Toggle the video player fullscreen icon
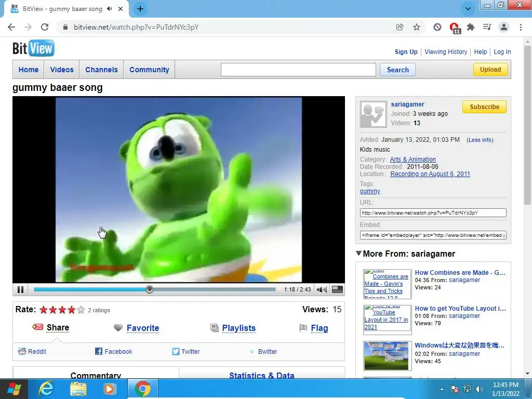This screenshot has width=532, height=399. [337, 289]
